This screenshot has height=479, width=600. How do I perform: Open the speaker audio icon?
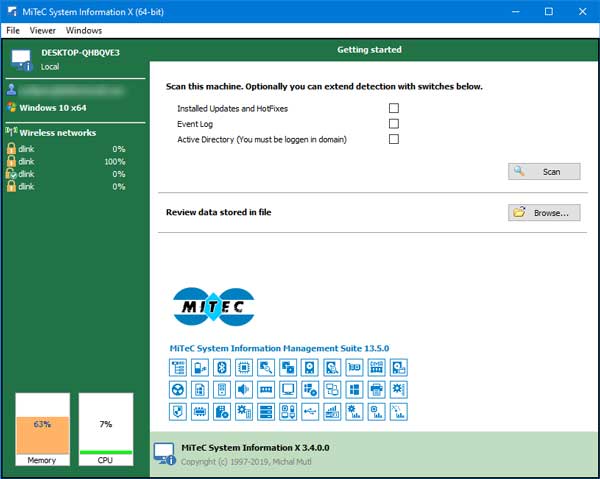point(244,389)
